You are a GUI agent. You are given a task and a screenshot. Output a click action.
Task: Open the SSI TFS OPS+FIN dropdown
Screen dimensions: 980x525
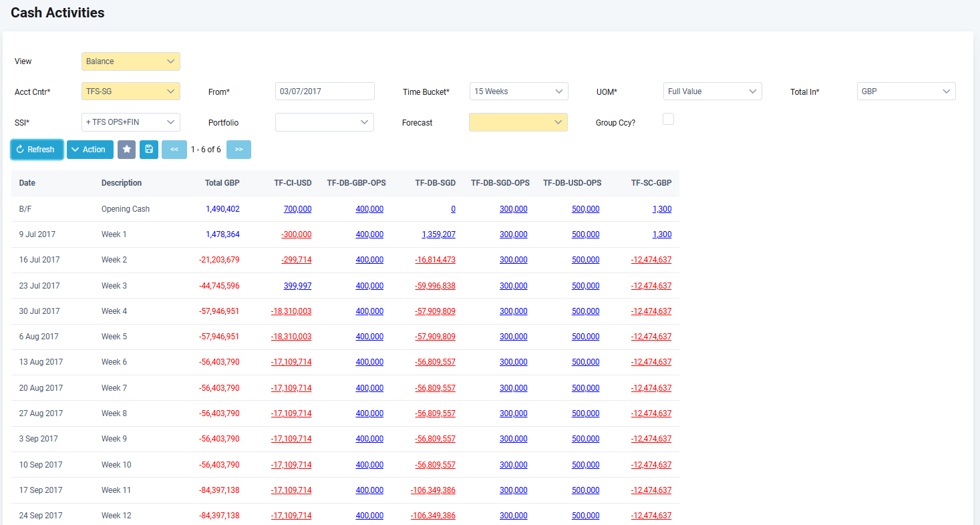[131, 122]
